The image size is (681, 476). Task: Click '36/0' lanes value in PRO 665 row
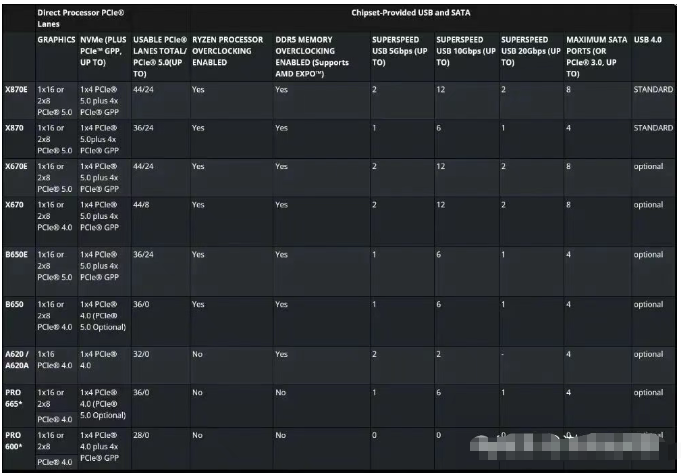[141, 392]
